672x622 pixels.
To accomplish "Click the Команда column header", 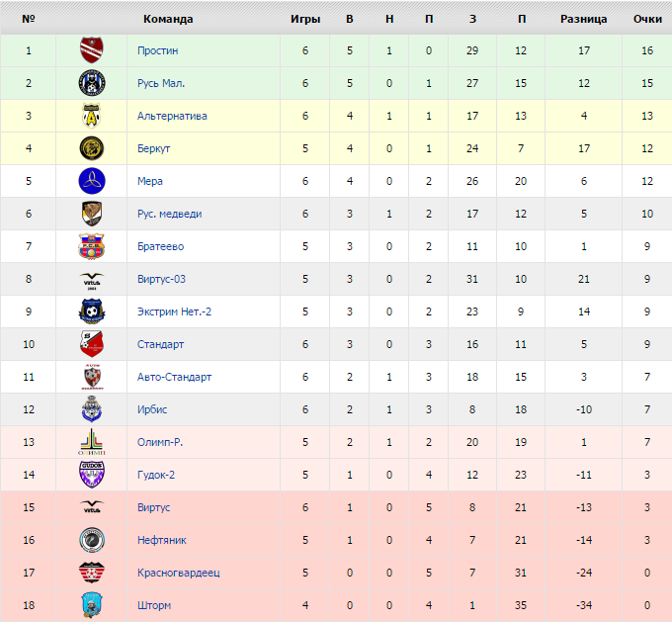I will click(168, 19).
